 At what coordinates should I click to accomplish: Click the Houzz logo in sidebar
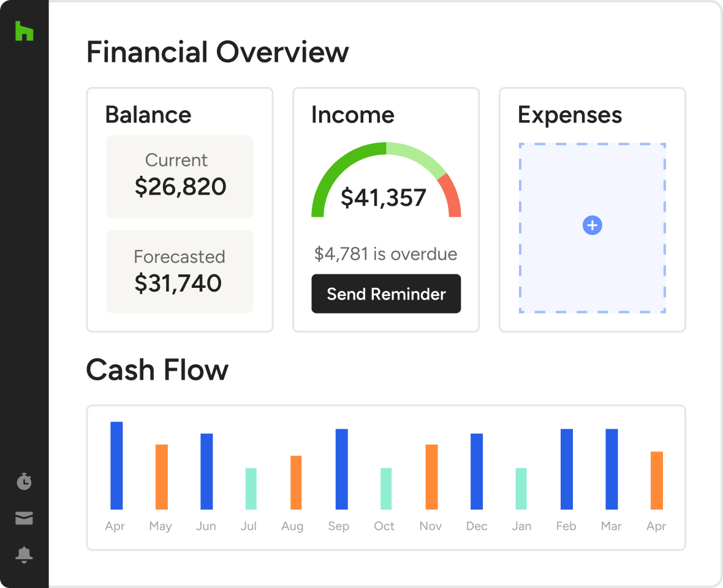coord(24,31)
